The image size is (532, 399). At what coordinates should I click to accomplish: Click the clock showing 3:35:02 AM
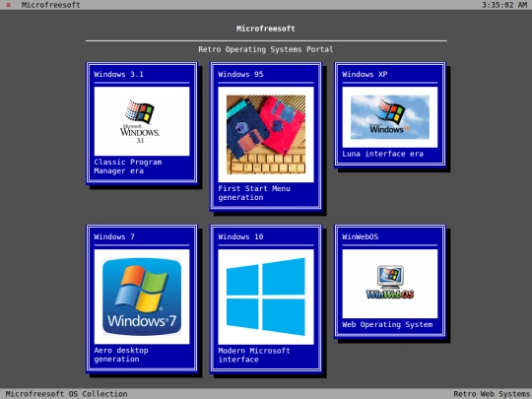[504, 5]
